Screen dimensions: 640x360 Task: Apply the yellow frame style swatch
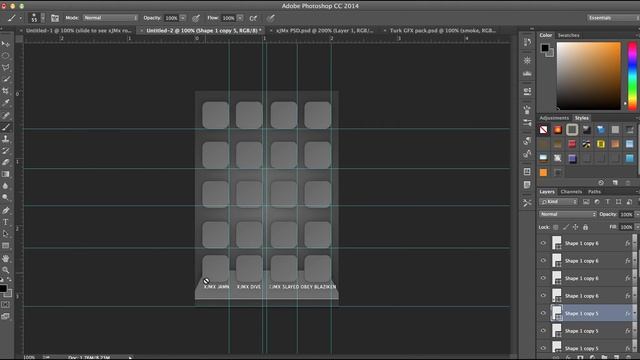600,144
